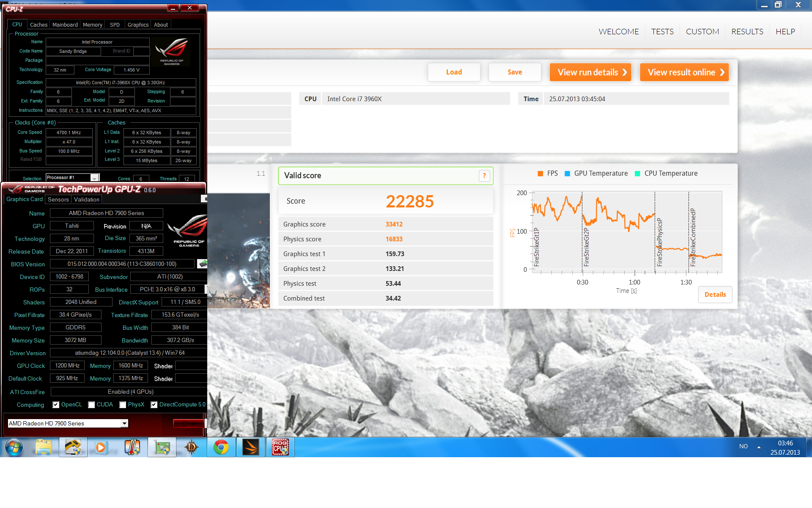Open the CUSTOM section in 3DMark

tap(702, 32)
